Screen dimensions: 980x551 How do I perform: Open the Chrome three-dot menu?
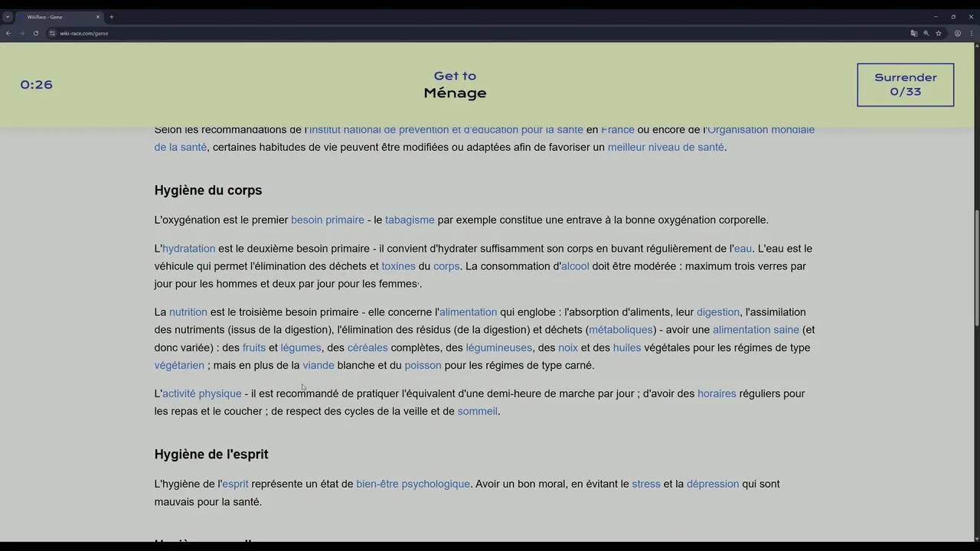(970, 33)
